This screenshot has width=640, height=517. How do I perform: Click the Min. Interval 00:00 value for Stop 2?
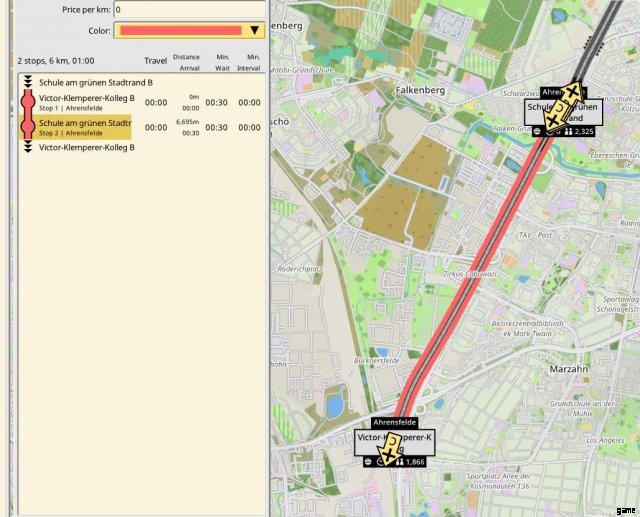click(250, 127)
